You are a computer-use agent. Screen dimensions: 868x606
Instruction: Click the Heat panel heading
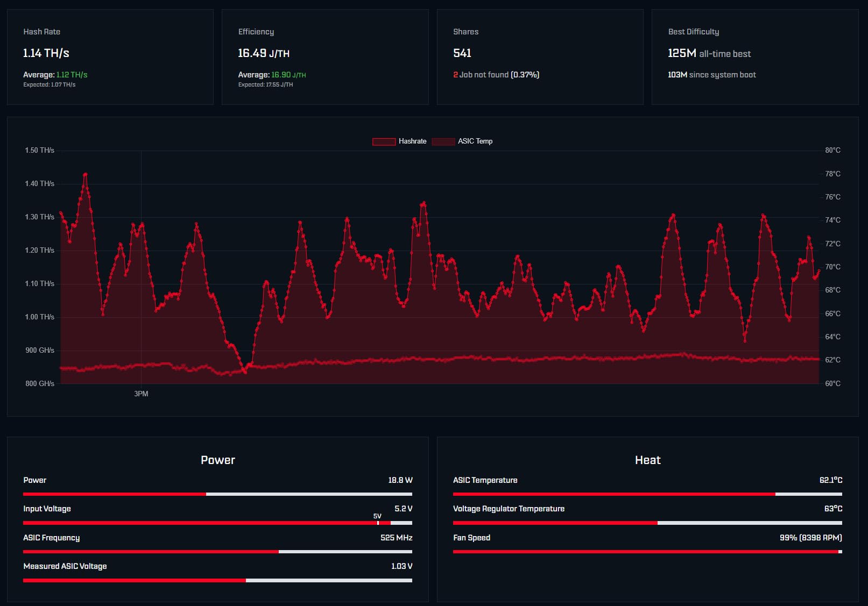coord(647,460)
